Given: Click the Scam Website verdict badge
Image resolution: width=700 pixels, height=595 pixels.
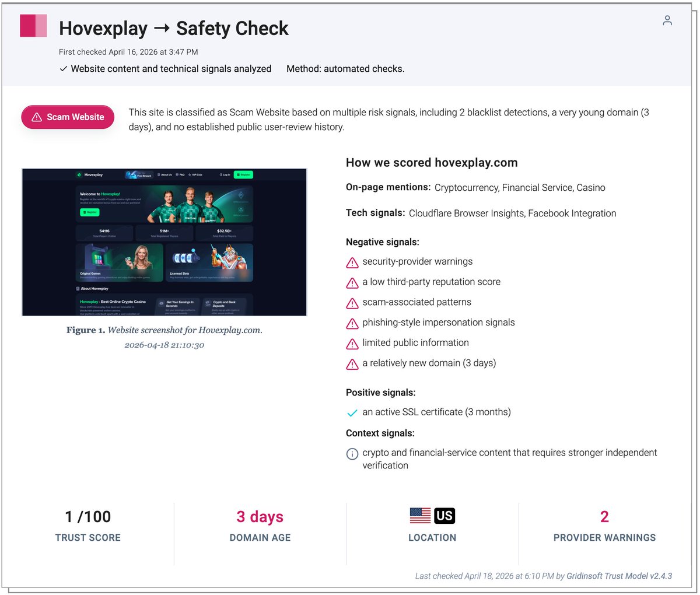Looking at the screenshot, I should [68, 117].
